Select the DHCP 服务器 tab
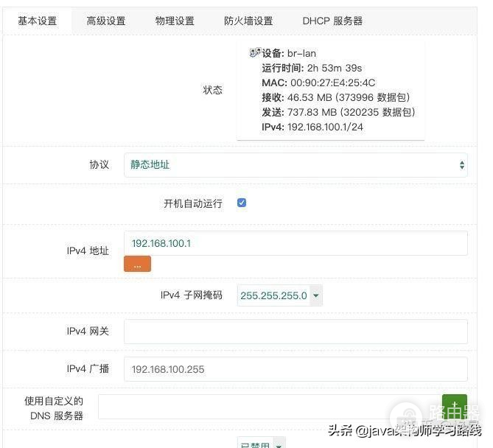The height and width of the screenshot is (448, 493). [x=332, y=21]
